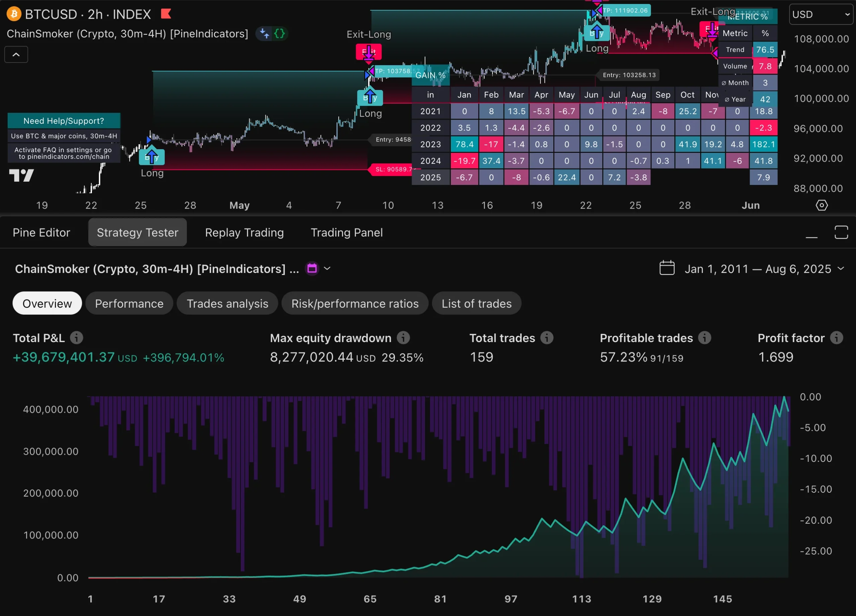Click Max equity drawdown info icon
Viewport: 856px width, 616px height.
point(404,338)
